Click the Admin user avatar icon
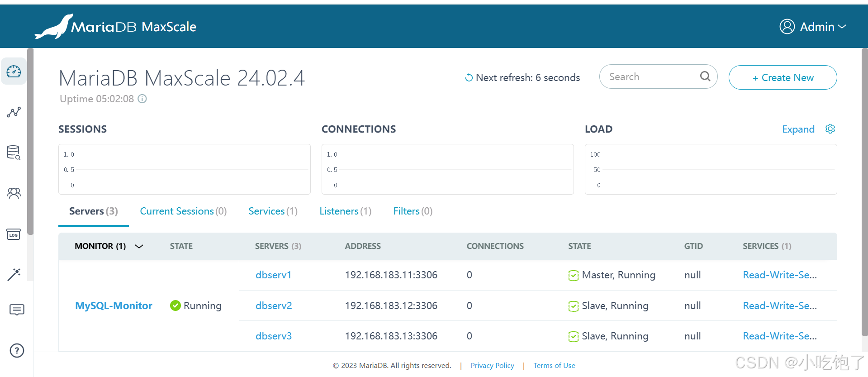Screen dimensions: 868x377 (787, 27)
